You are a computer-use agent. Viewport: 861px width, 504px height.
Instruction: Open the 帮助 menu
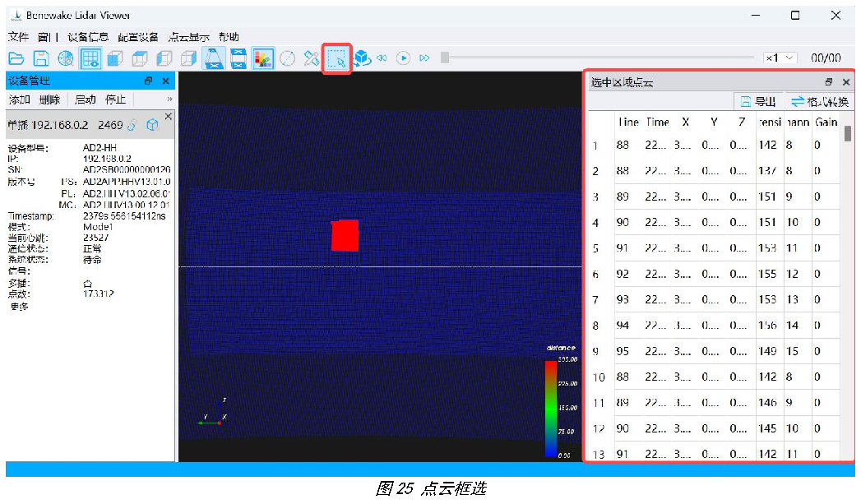[229, 37]
